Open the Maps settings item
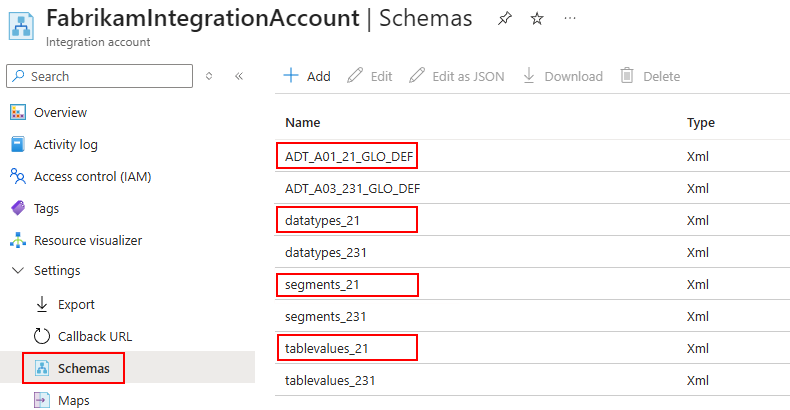 pos(73,400)
